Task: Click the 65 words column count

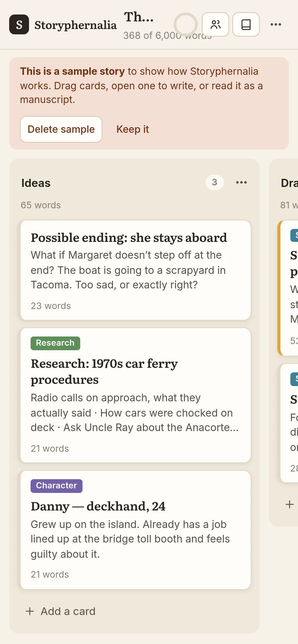Action: [41, 205]
